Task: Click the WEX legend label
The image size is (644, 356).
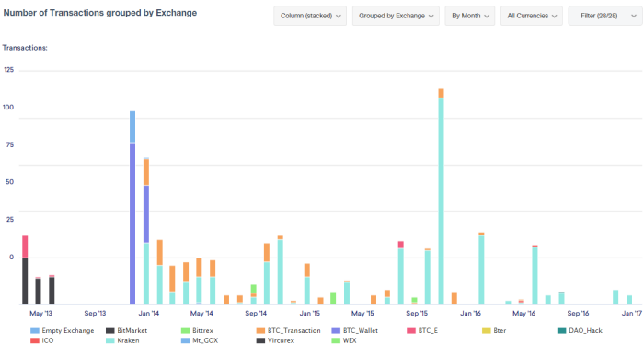Action: [x=350, y=340]
